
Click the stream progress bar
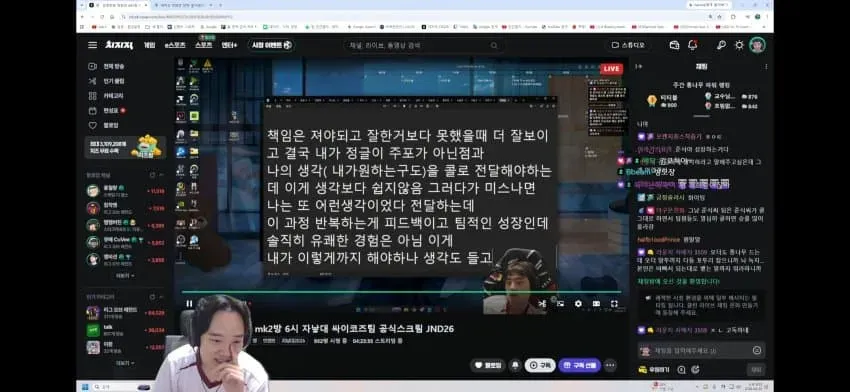(401, 292)
